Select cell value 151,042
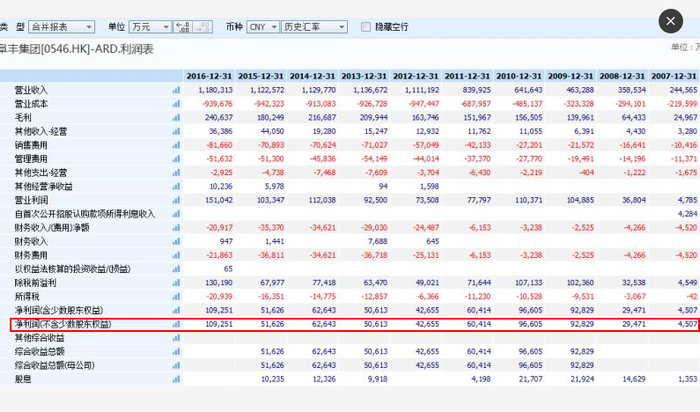 [x=219, y=200]
